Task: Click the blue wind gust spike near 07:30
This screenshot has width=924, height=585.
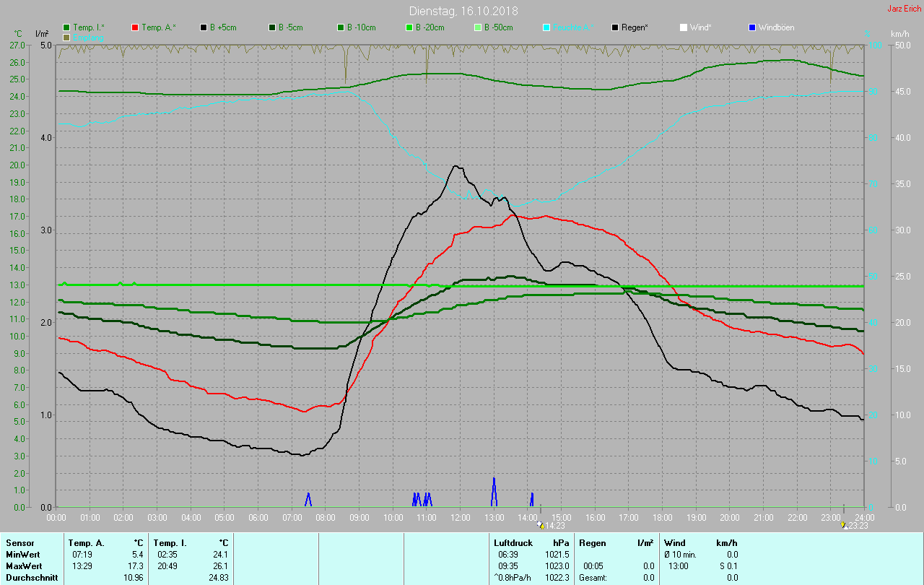Action: point(309,500)
